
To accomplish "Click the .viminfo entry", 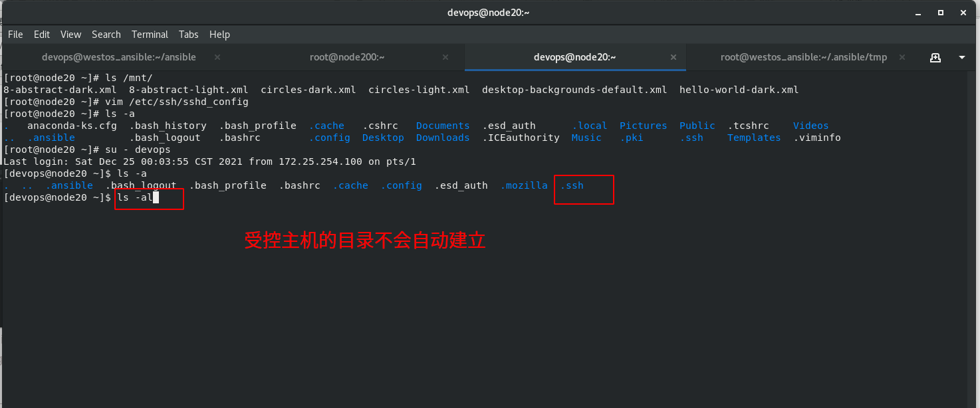I will (817, 138).
